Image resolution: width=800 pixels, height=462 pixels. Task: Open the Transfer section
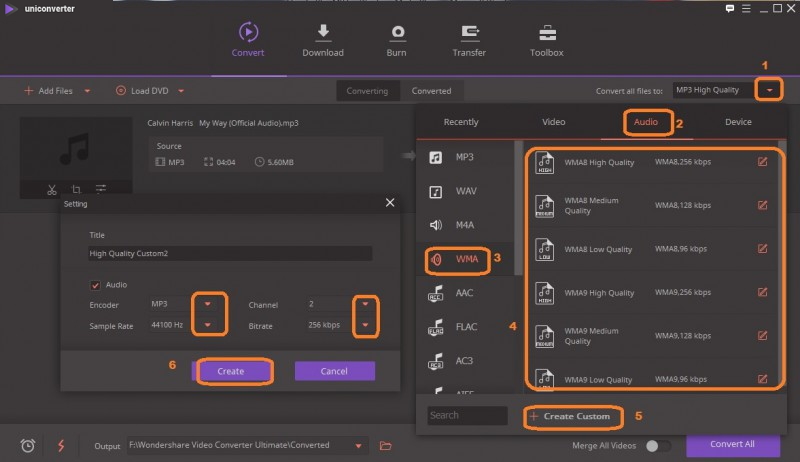click(x=469, y=40)
